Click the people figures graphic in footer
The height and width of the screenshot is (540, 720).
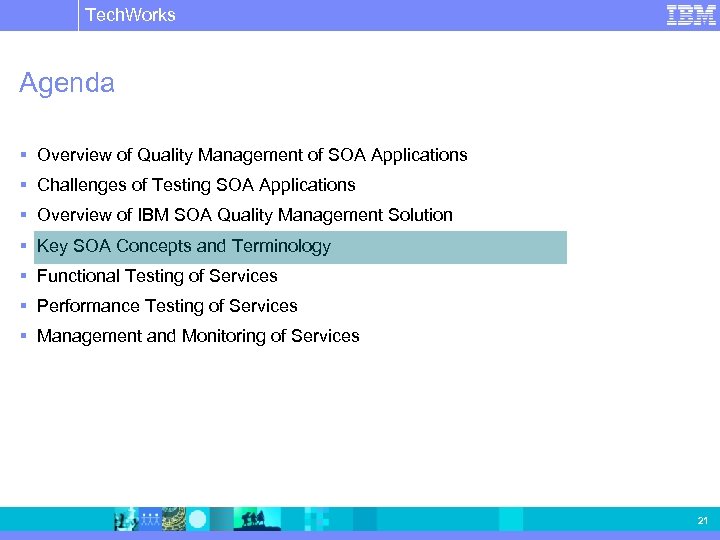[150, 519]
